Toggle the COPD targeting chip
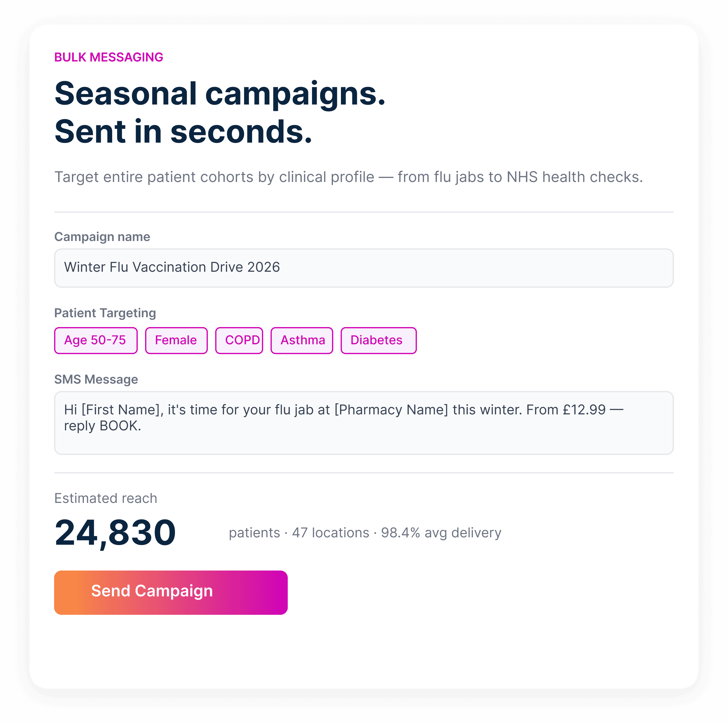The width and height of the screenshot is (728, 723). pos(239,340)
